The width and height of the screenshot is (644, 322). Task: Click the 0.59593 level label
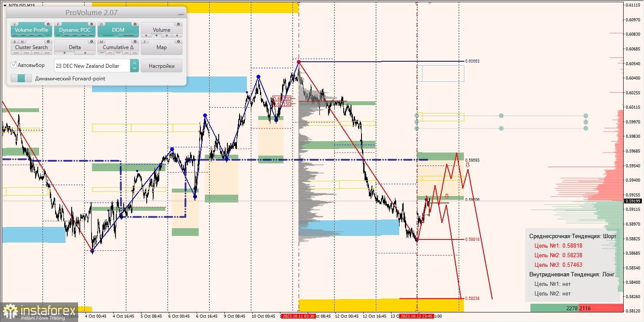pyautogui.click(x=472, y=160)
